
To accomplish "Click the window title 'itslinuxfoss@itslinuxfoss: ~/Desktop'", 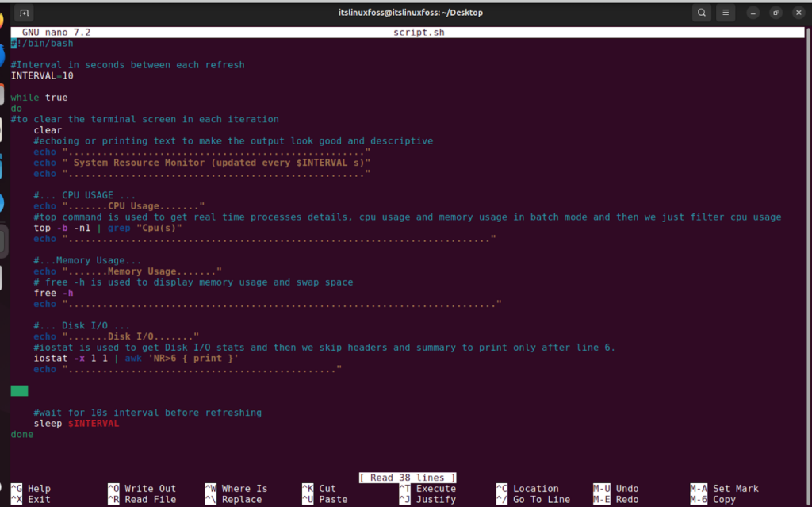I will 411,13.
